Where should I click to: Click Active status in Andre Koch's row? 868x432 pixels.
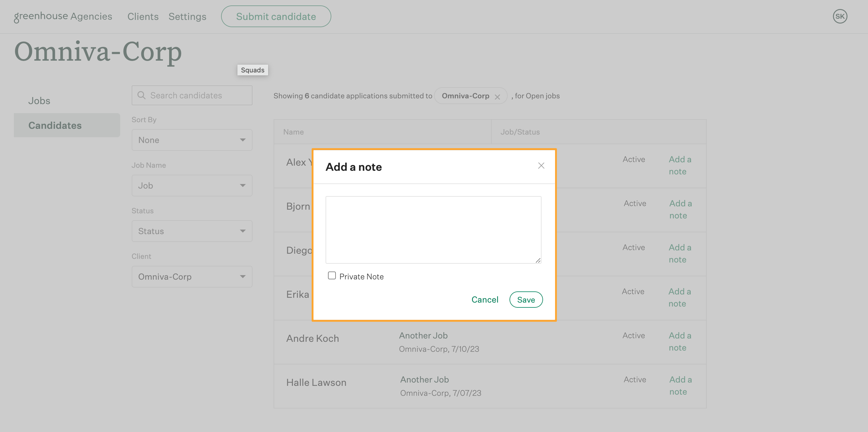[633, 335]
